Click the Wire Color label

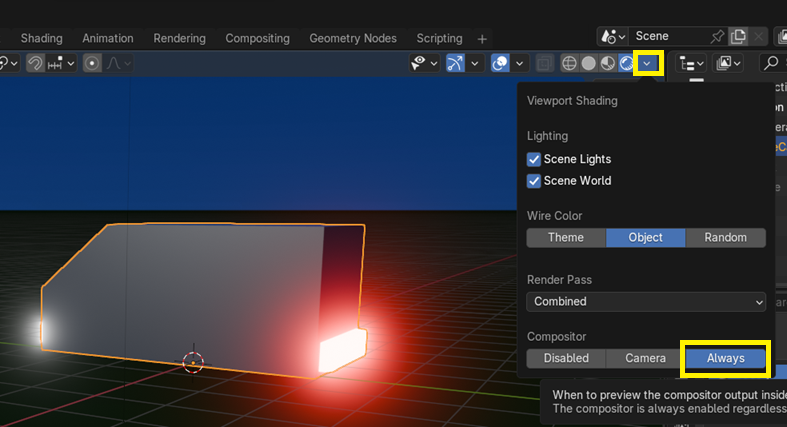(x=554, y=216)
